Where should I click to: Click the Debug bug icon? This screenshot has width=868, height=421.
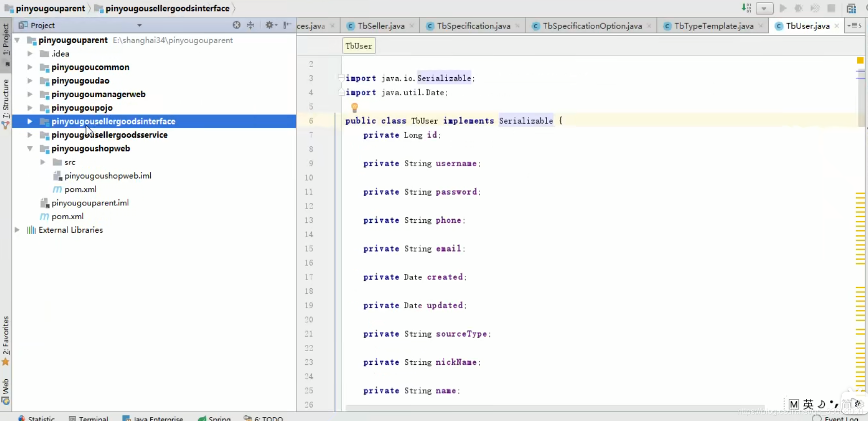coord(799,8)
